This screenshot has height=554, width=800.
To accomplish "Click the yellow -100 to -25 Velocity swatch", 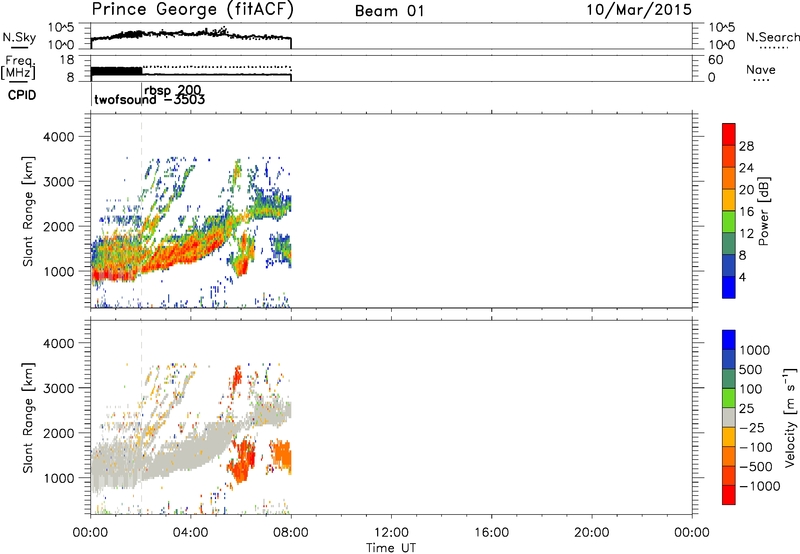I will click(x=729, y=437).
